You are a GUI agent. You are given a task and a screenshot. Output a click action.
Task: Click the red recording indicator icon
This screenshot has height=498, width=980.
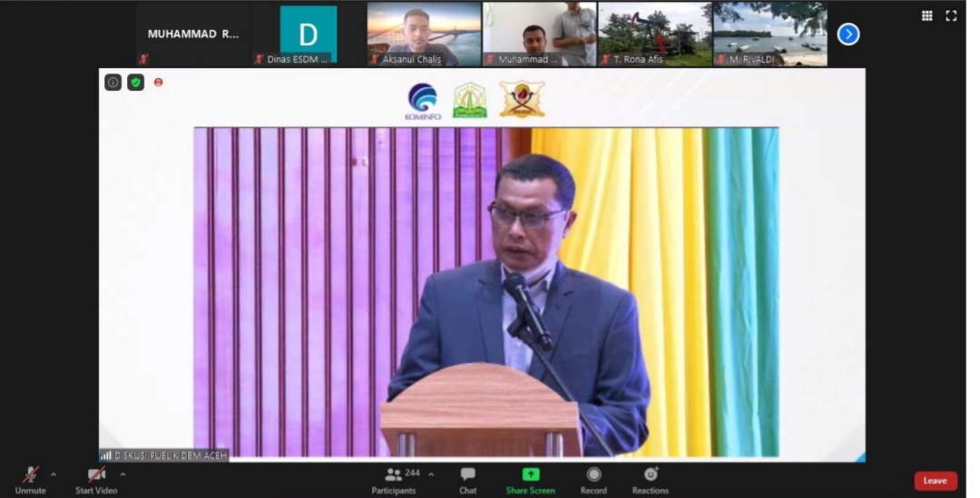coord(158,83)
